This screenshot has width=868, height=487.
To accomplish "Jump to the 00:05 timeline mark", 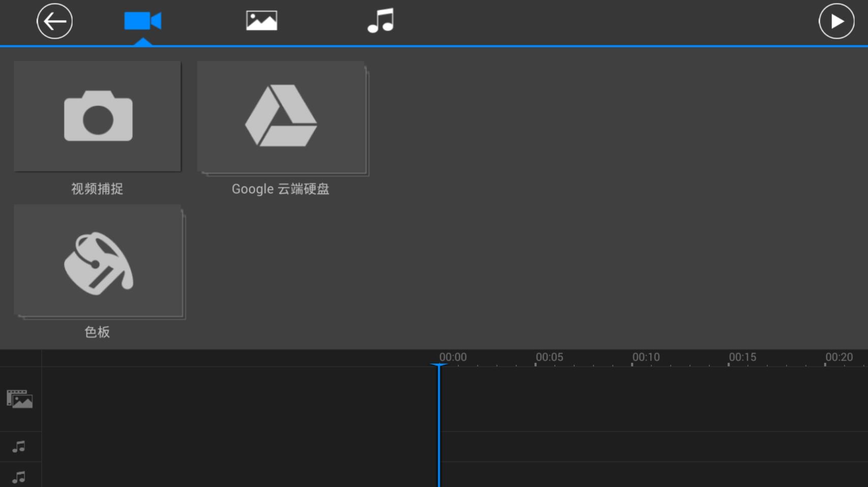I will tap(549, 357).
